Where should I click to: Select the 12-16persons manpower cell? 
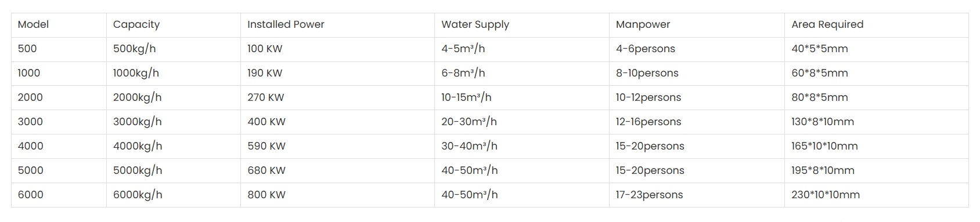pyautogui.click(x=697, y=122)
